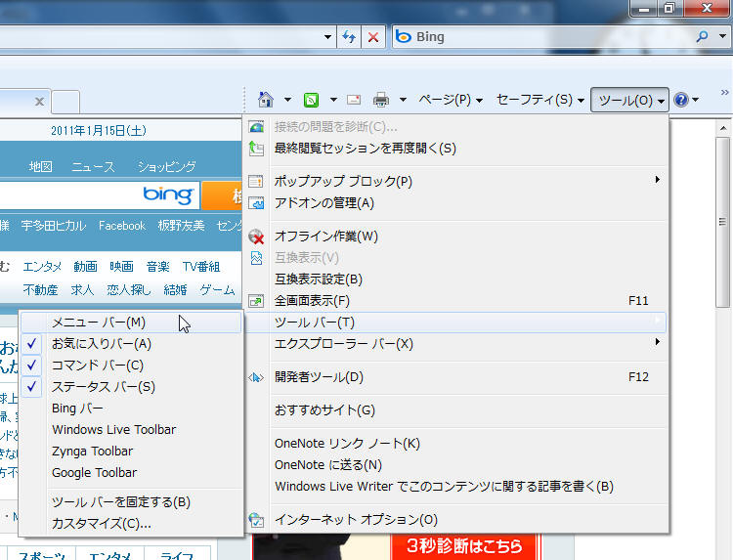
Task: Click the expand chevron at command bar end
Action: pyautogui.click(x=724, y=93)
